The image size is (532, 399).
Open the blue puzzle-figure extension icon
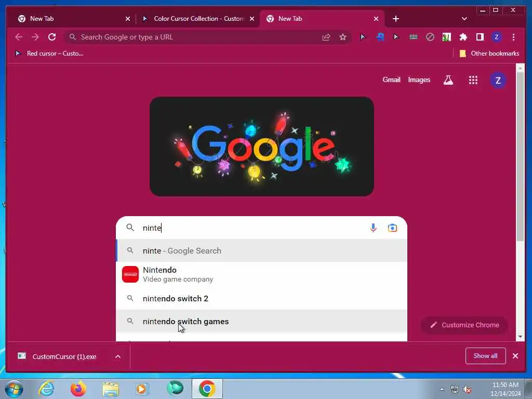380,37
